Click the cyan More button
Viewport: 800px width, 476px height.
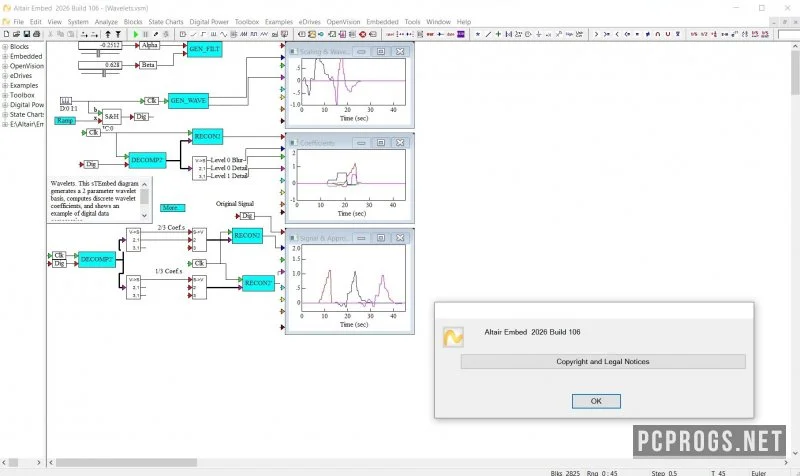click(172, 208)
